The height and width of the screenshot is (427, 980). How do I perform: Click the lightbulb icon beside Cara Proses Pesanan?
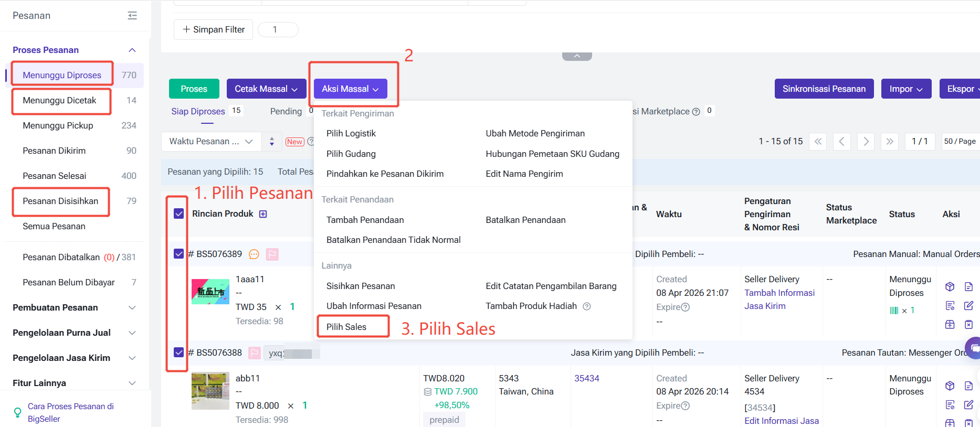(17, 412)
